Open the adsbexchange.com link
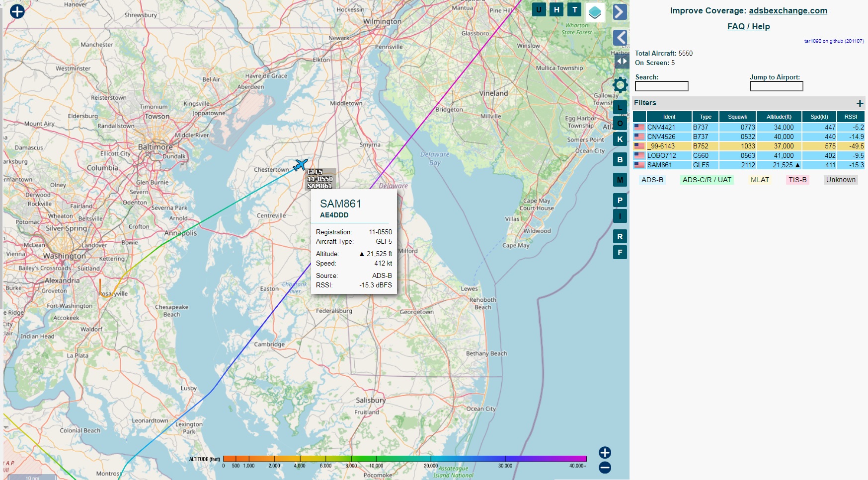 coord(788,10)
